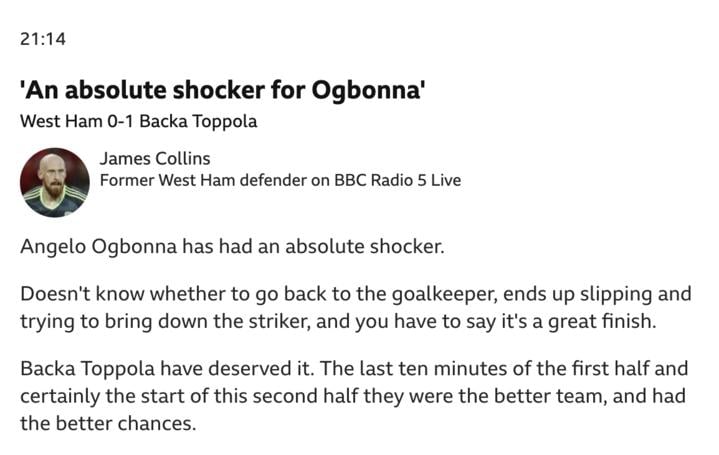Click the paragraph starting 'Doesn't know whether'

(355, 307)
